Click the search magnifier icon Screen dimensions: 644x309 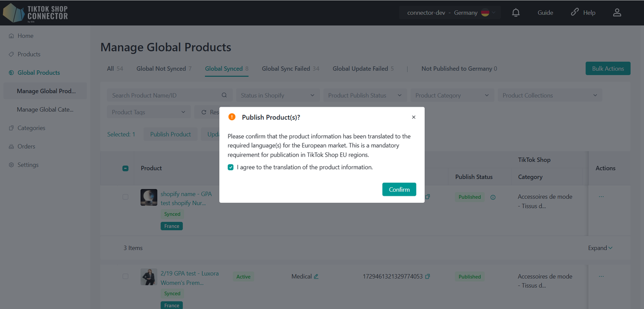click(x=224, y=96)
